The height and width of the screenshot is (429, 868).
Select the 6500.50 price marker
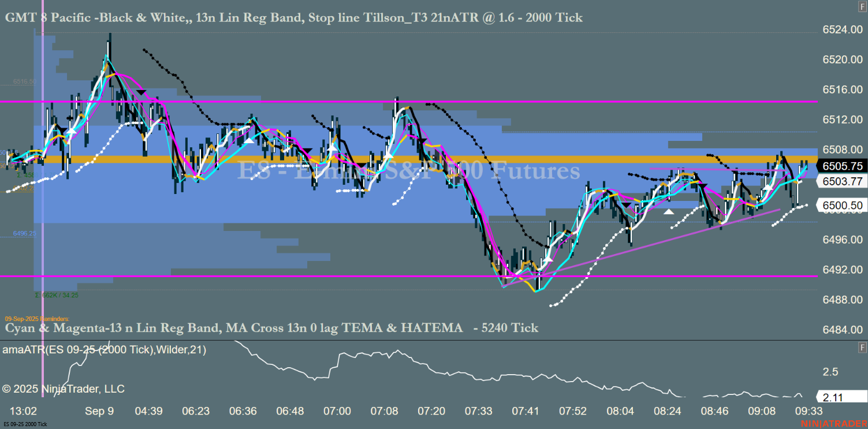pyautogui.click(x=843, y=206)
